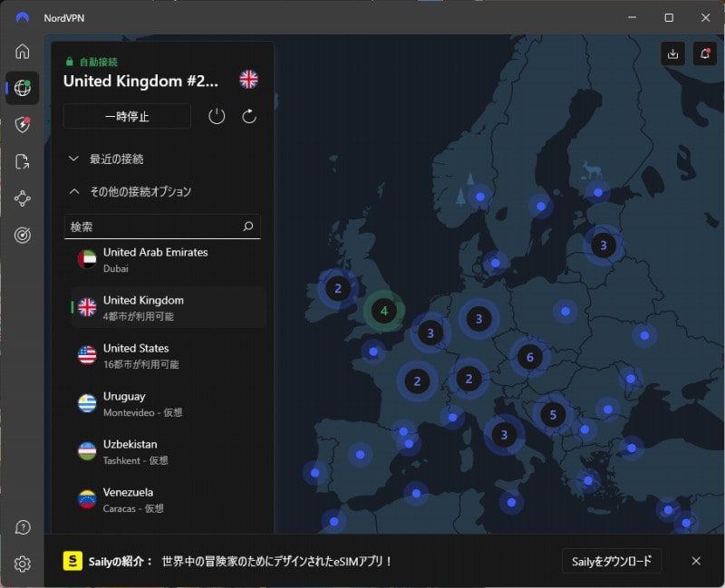Select Uruguay Montevideo server
Screen dimensions: 725x588
click(169, 403)
